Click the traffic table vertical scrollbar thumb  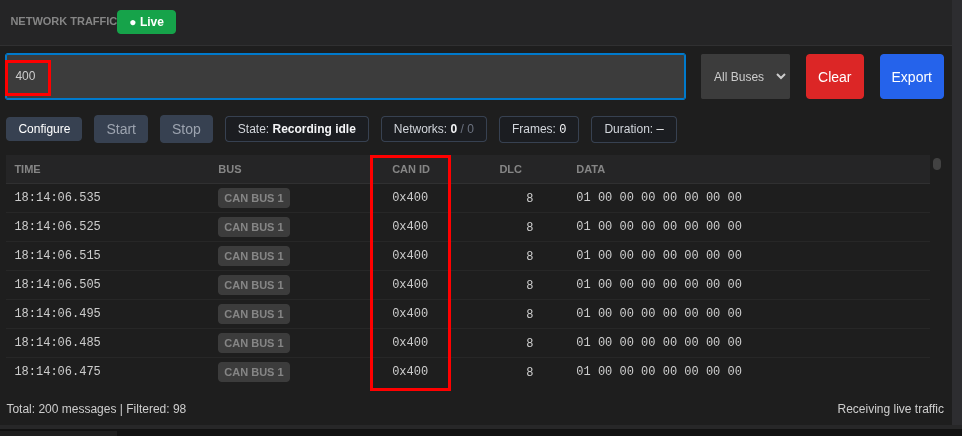tap(937, 164)
